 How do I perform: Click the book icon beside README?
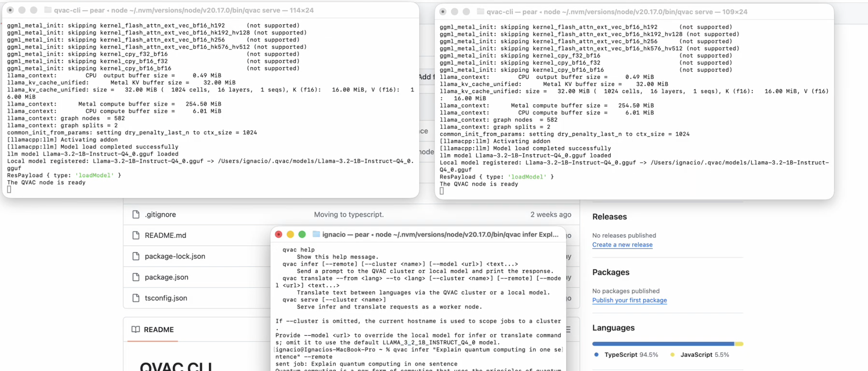point(135,329)
